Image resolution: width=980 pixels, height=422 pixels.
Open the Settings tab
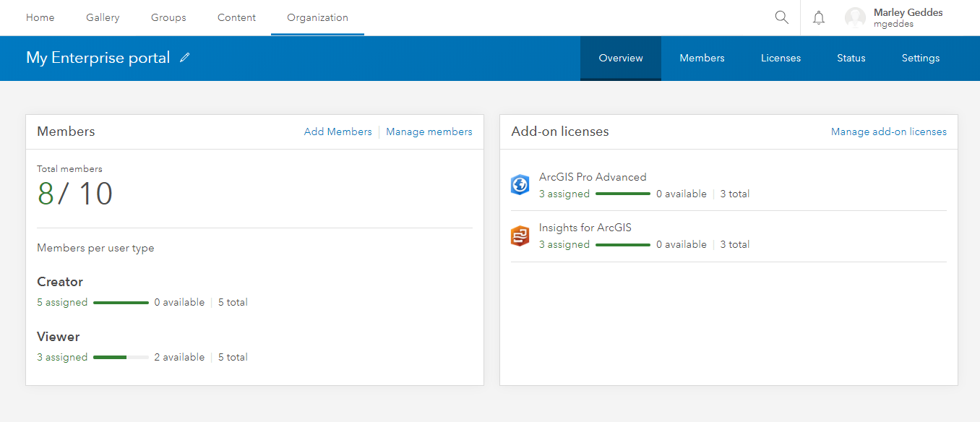920,58
